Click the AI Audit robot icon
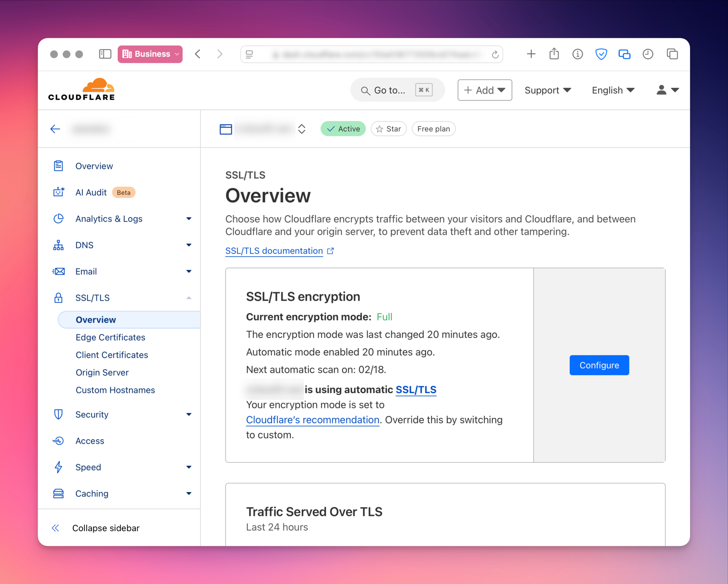728x584 pixels. (59, 192)
